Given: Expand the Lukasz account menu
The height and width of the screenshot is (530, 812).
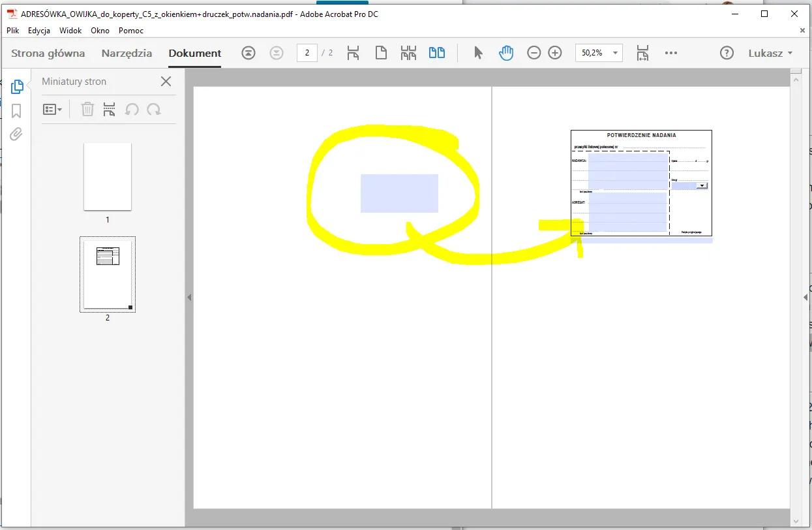Looking at the screenshot, I should click(770, 53).
